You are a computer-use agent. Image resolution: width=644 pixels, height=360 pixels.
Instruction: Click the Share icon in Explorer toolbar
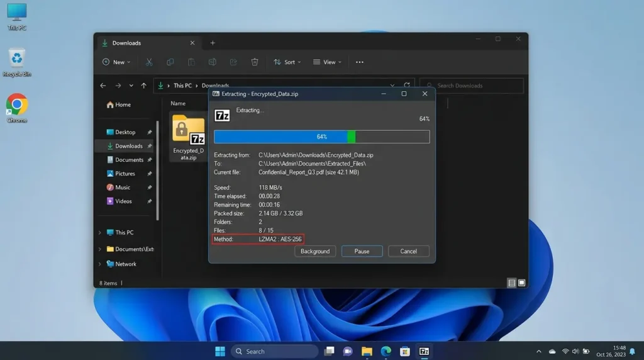click(233, 62)
